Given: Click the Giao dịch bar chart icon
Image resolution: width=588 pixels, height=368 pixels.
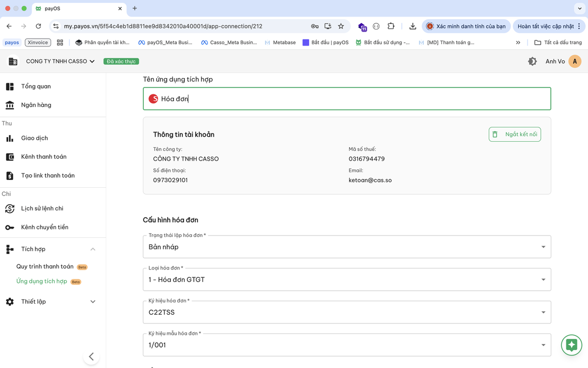Looking at the screenshot, I should (10, 138).
